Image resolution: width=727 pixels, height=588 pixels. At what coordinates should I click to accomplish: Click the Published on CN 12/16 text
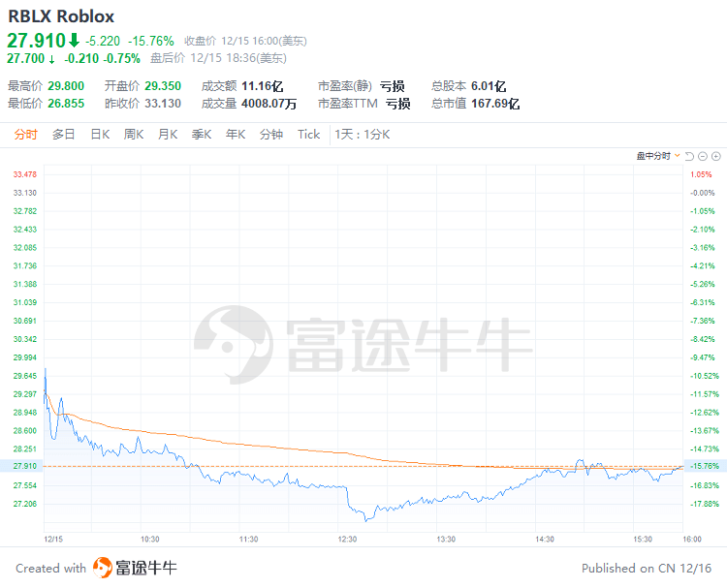pos(647,569)
